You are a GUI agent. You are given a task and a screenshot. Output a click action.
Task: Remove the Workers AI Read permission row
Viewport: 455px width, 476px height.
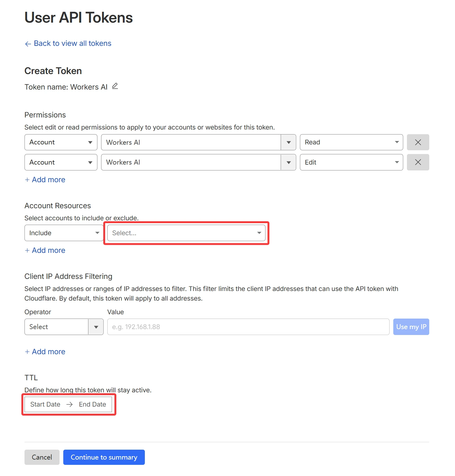(417, 142)
